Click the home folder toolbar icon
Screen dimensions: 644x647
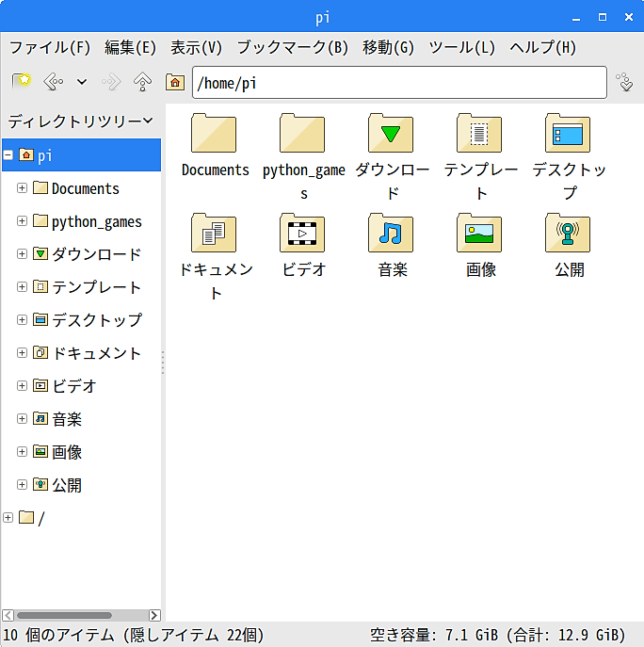coord(175,82)
